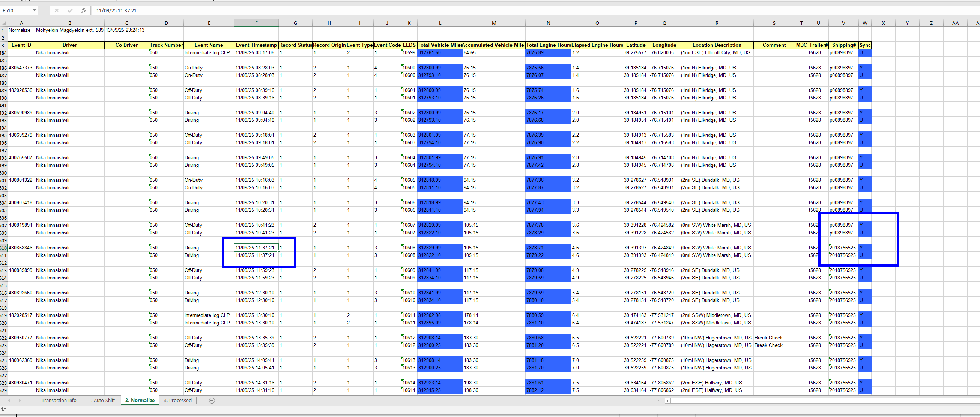Viewport: 980px width, 417px height.
Task: Click the Cancel entry X icon
Action: coord(57,10)
